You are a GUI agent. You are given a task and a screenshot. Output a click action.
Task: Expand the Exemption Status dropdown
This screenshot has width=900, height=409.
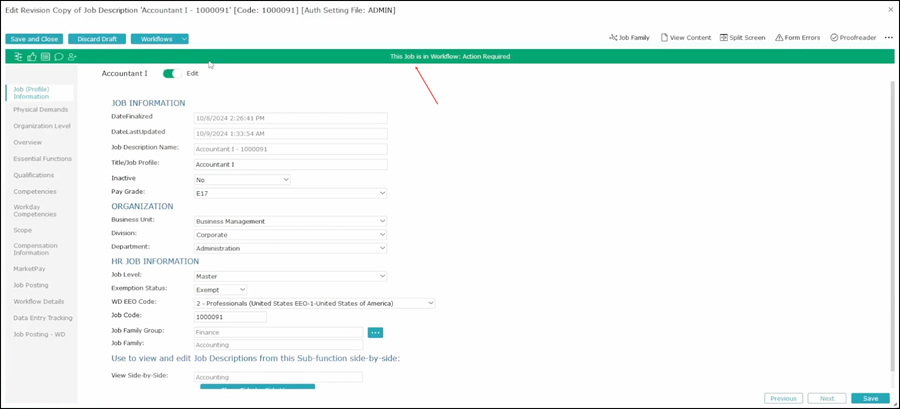point(220,289)
